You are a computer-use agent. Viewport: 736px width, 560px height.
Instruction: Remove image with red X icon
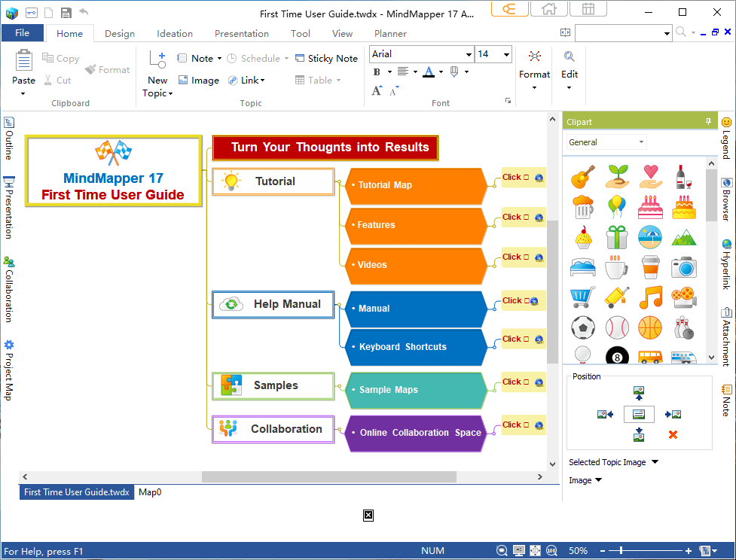(673, 435)
